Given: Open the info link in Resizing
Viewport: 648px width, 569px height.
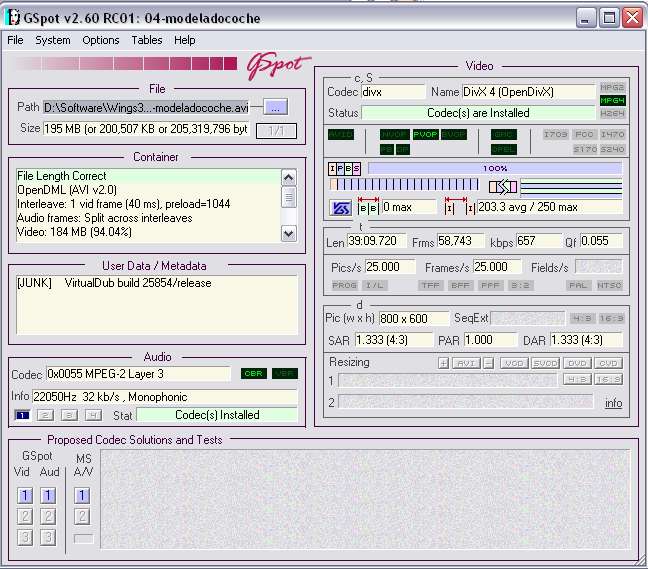Looking at the screenshot, I should (613, 403).
